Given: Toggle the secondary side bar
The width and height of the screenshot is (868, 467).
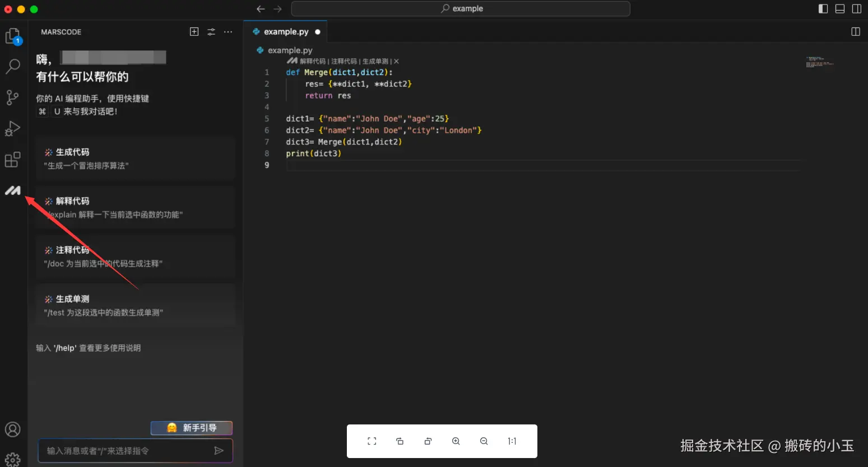Looking at the screenshot, I should [x=857, y=8].
